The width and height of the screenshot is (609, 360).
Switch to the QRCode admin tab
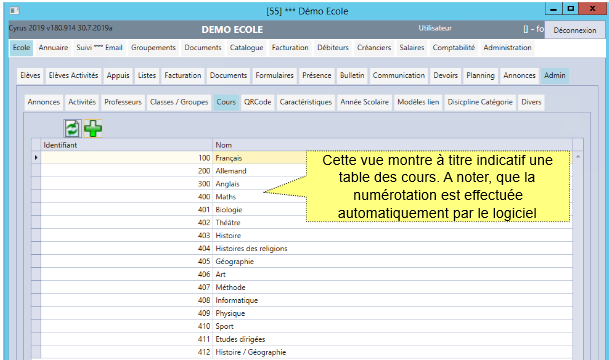258,102
